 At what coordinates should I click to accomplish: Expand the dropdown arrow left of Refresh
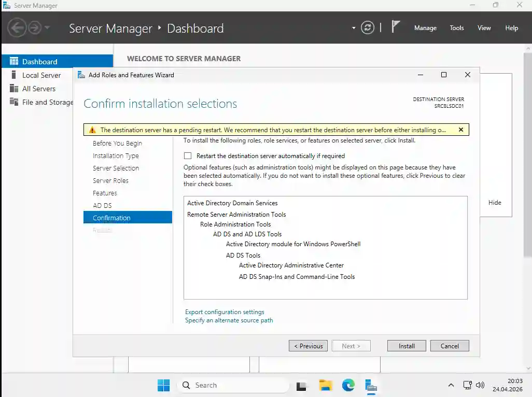[354, 28]
